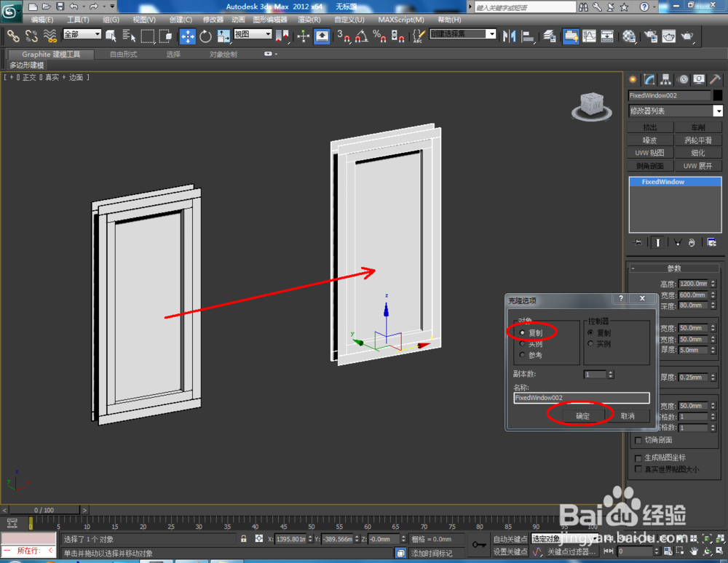Open the MAXScript(M) menu
The width and height of the screenshot is (728, 563).
(401, 20)
